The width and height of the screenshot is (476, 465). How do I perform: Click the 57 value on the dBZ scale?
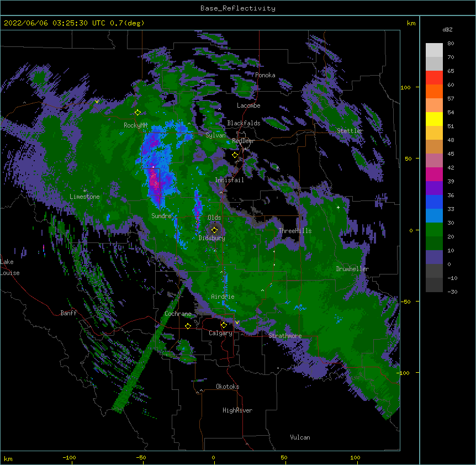tap(451, 99)
